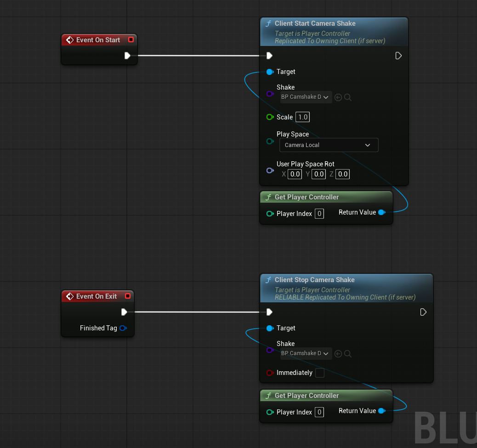Click the browse magnifier icon in Client Stop Camera Shake

(348, 354)
